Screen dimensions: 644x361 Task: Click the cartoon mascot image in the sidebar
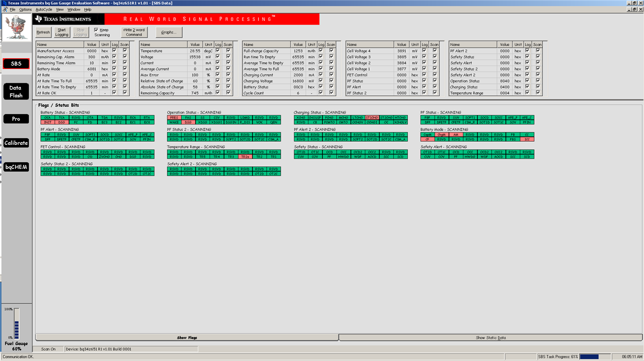16,27
